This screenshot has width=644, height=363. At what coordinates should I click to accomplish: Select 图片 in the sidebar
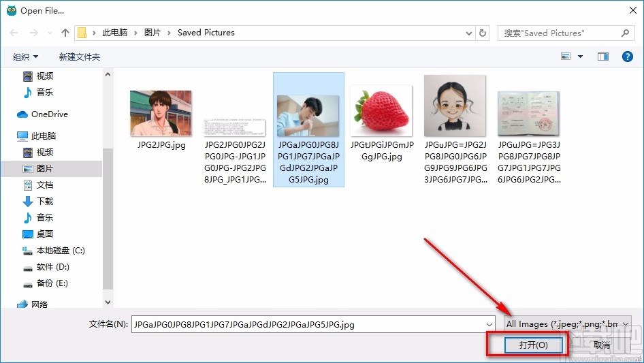click(38, 169)
